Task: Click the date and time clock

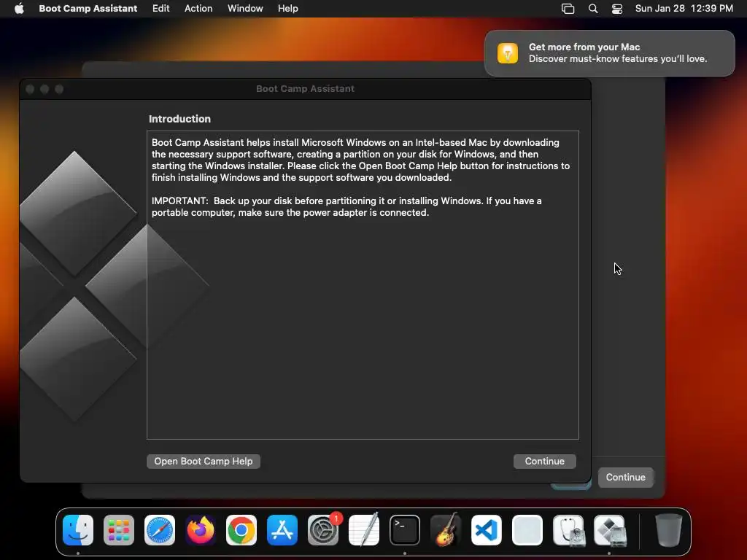Action: coord(684,9)
